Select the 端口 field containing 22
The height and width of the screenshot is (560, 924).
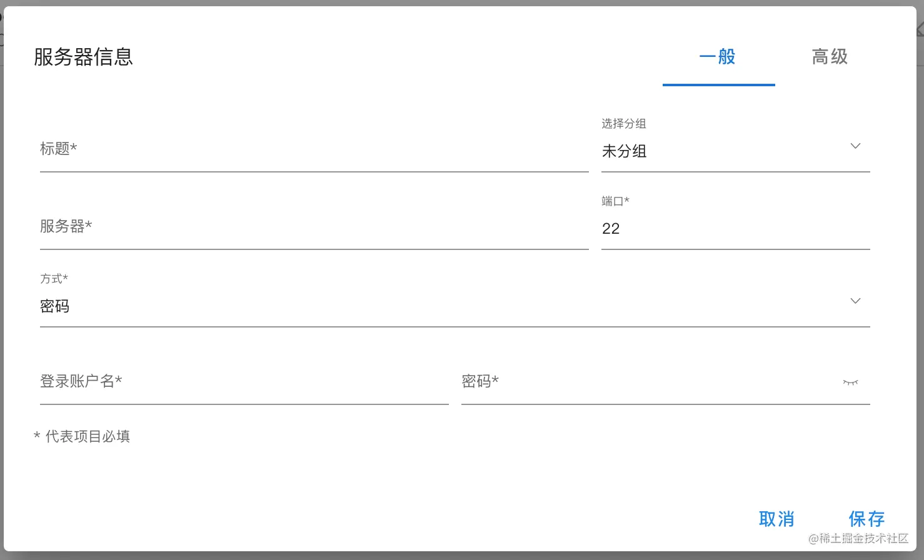pyautogui.click(x=735, y=222)
